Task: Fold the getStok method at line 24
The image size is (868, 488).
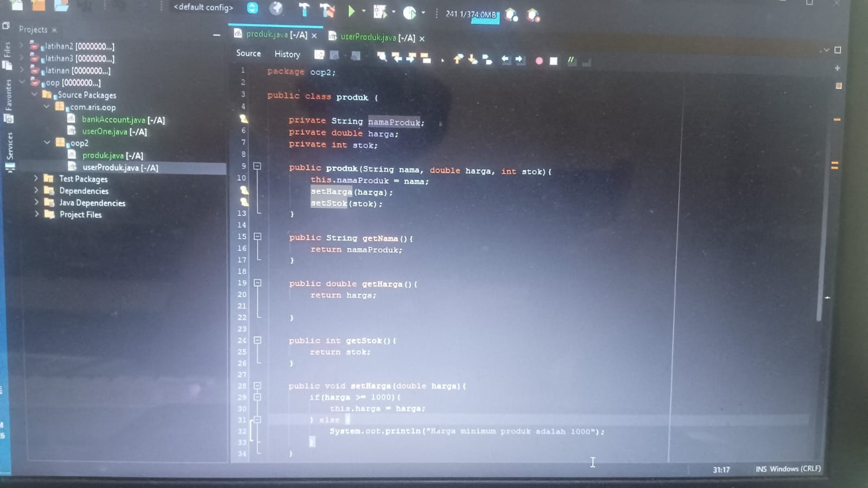Action: [x=257, y=340]
